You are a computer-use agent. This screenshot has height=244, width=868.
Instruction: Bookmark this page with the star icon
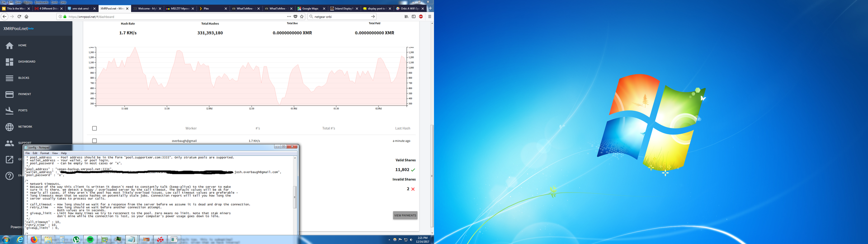[x=302, y=16]
